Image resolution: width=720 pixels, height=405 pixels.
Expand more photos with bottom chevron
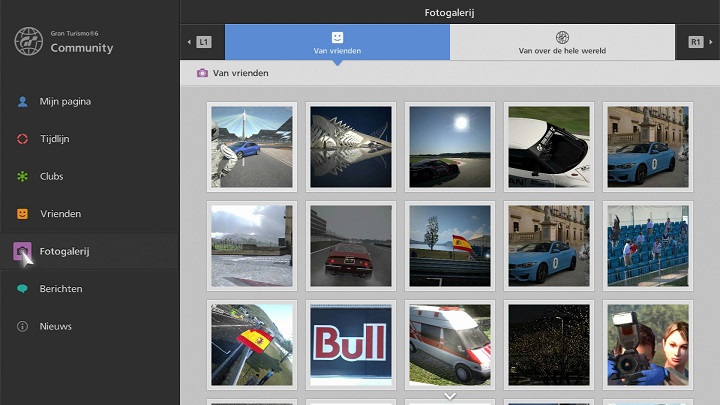[x=450, y=396]
